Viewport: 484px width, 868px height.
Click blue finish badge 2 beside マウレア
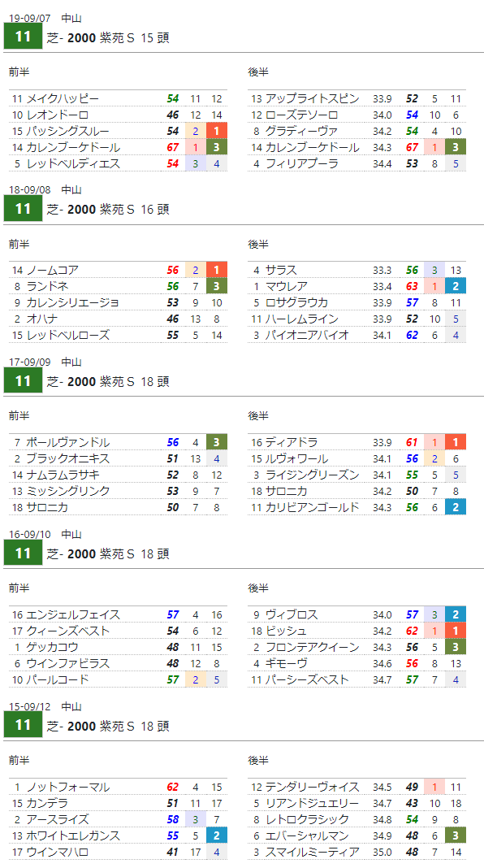click(x=456, y=286)
